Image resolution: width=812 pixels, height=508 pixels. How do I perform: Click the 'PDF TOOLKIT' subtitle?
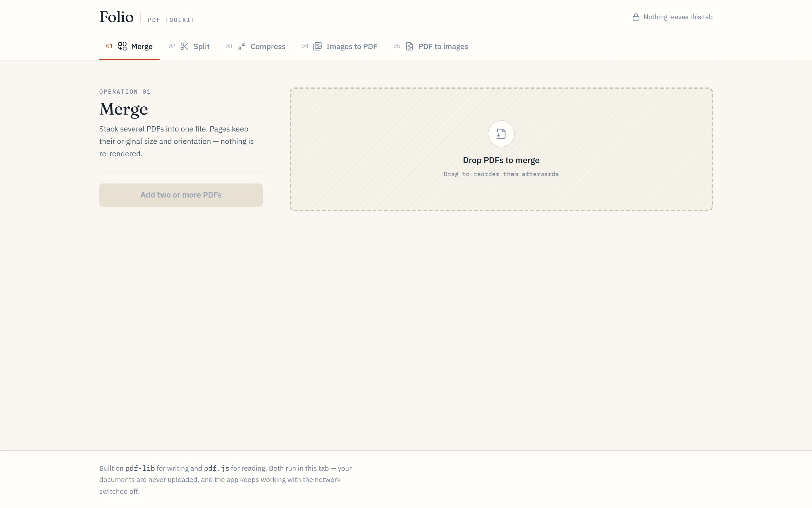(171, 20)
